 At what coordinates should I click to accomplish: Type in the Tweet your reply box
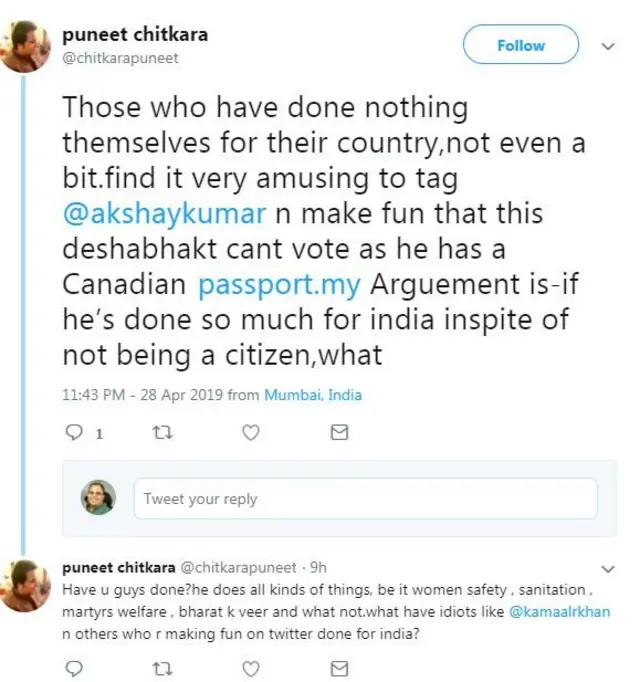pos(365,498)
